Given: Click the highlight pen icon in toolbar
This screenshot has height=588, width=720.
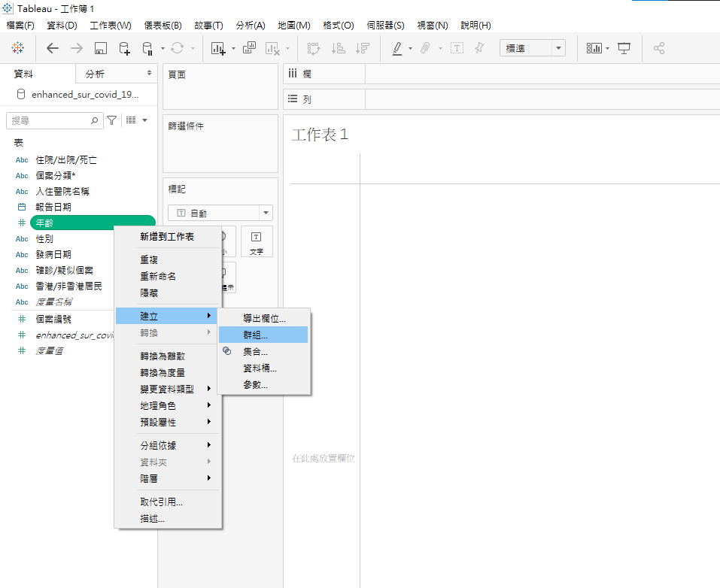Looking at the screenshot, I should (397, 48).
